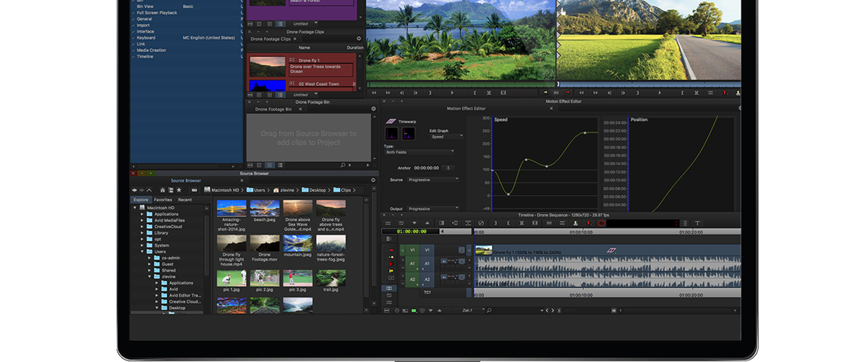Open the Output Progressive dropdown
This screenshot has height=362, width=868.
[x=433, y=209]
